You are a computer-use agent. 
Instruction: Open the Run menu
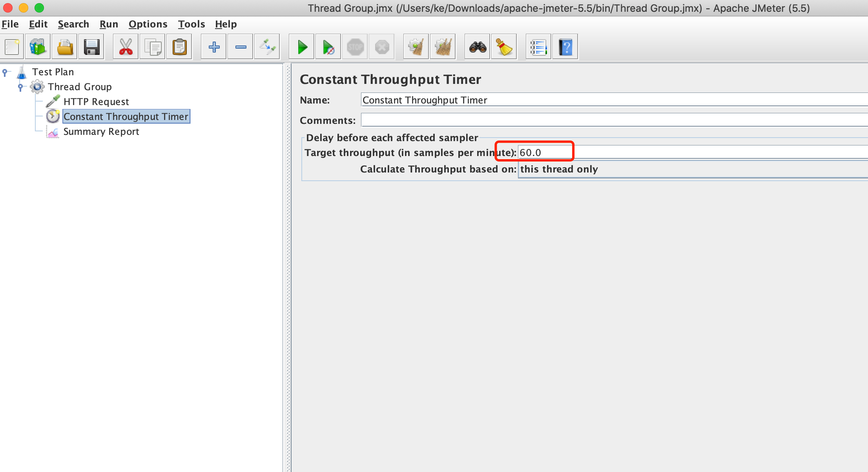pyautogui.click(x=109, y=24)
